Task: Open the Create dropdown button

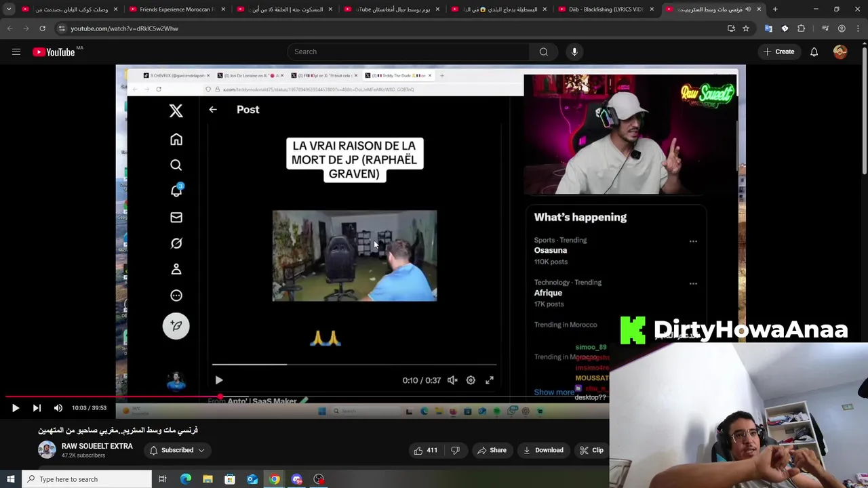Action: [x=778, y=52]
